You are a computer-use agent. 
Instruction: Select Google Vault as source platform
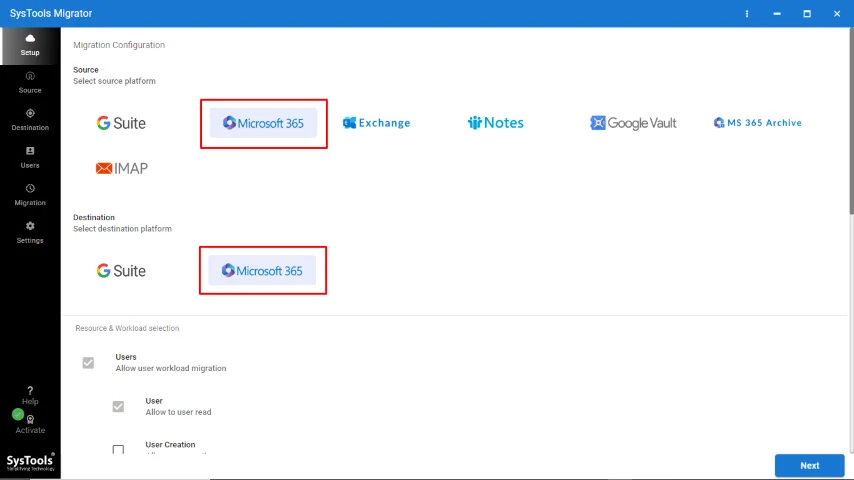click(633, 123)
